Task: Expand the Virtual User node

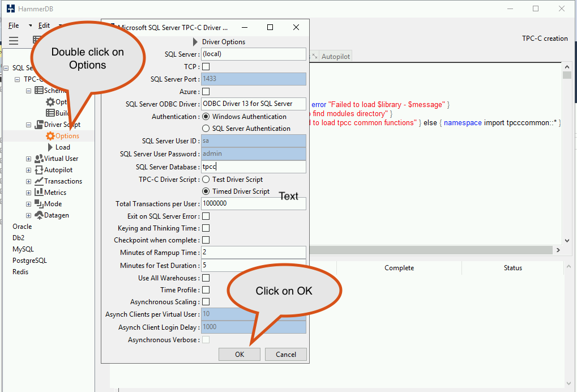Action: tap(29, 159)
